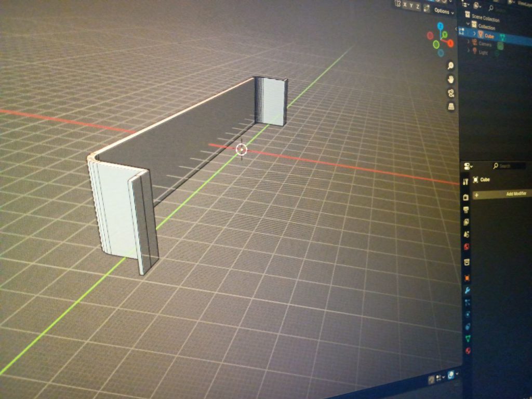The height and width of the screenshot is (399, 532).
Task: Click the Add Modifier button
Action: click(501, 194)
